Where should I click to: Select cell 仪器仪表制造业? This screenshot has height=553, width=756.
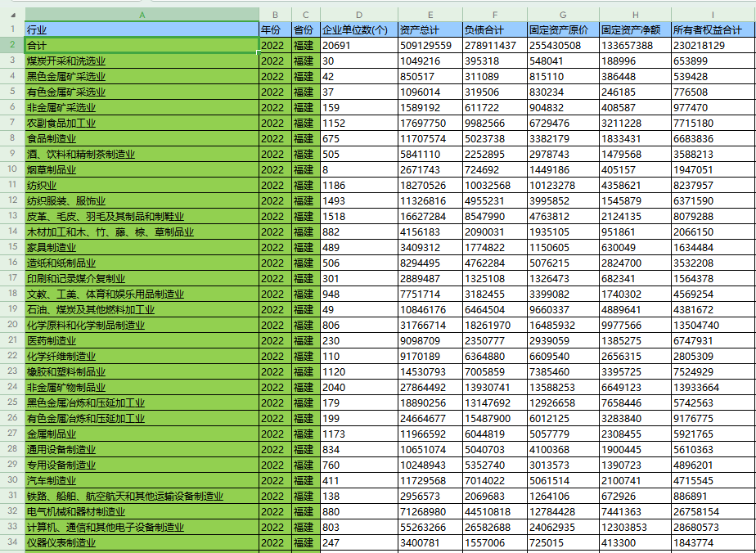point(142,542)
